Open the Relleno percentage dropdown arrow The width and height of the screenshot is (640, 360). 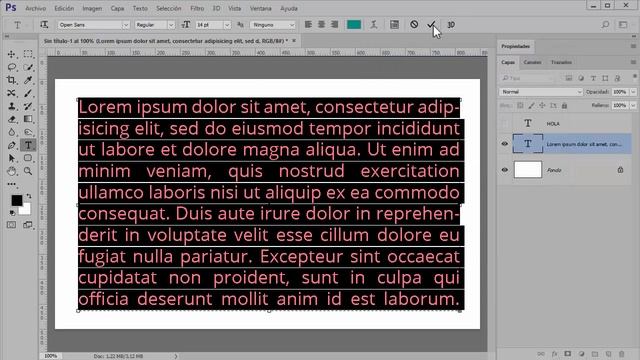pyautogui.click(x=633, y=105)
